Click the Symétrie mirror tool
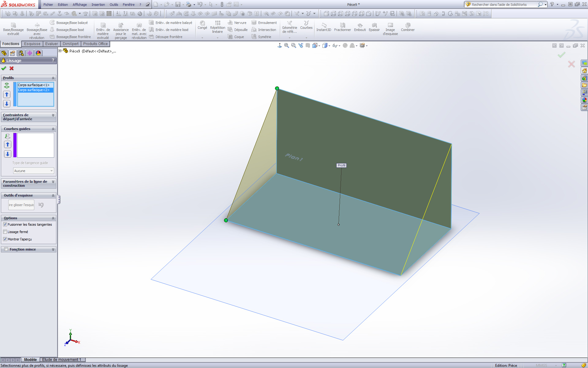This screenshot has width=588, height=368. (261, 37)
